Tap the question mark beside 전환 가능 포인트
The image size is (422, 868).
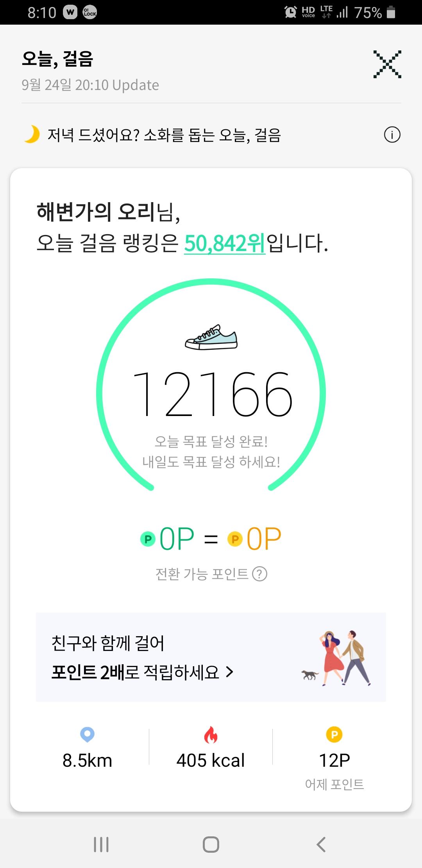[260, 574]
